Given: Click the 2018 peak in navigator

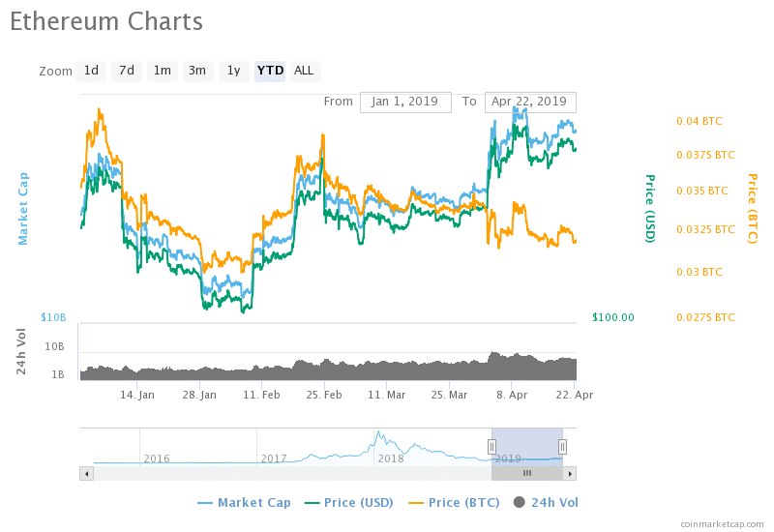Looking at the screenshot, I should pyautogui.click(x=379, y=432).
